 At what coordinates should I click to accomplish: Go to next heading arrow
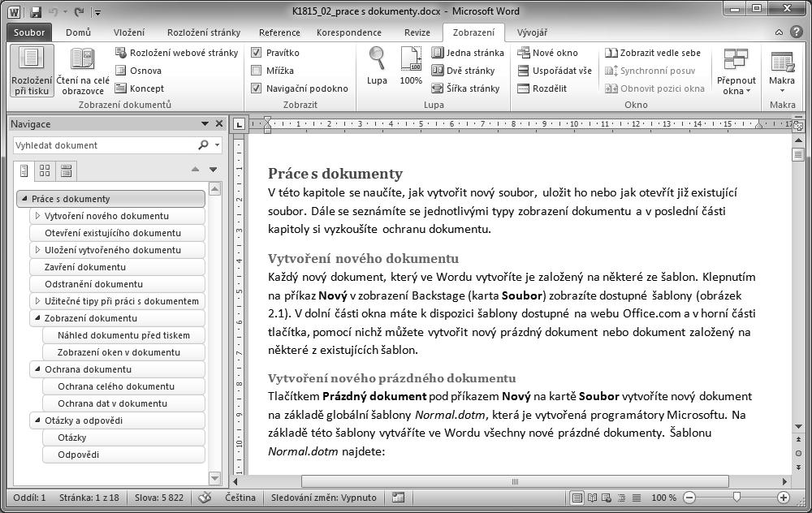click(213, 170)
